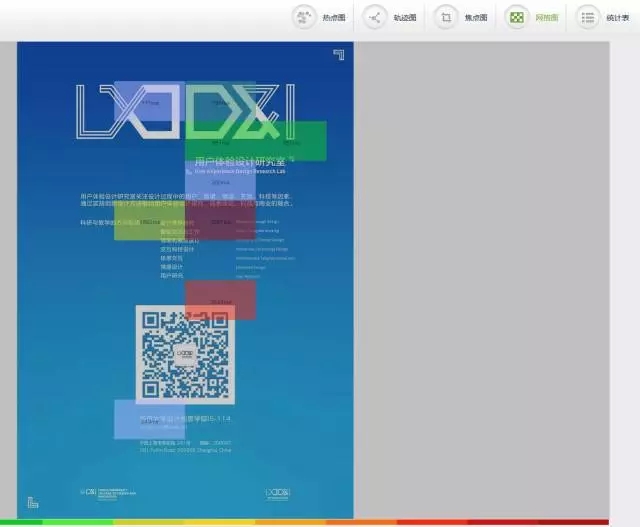Click the dark purple grid cell beside the olive cell

click(x=220, y=220)
